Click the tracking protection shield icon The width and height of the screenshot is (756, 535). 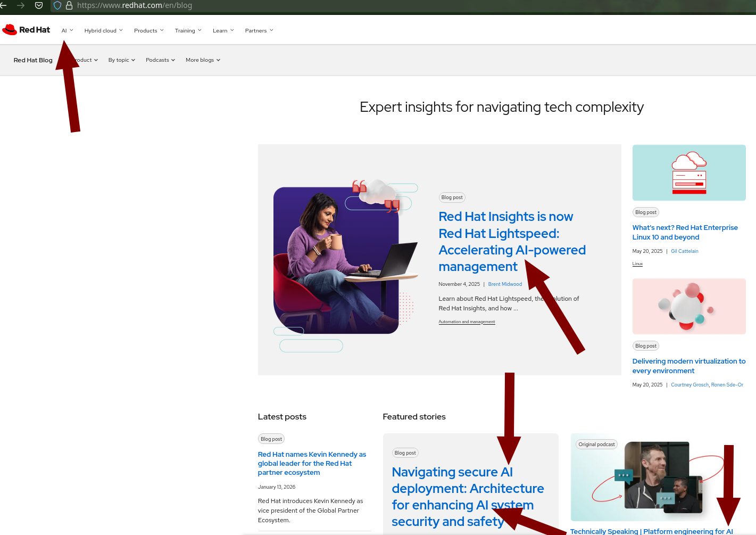click(57, 5)
